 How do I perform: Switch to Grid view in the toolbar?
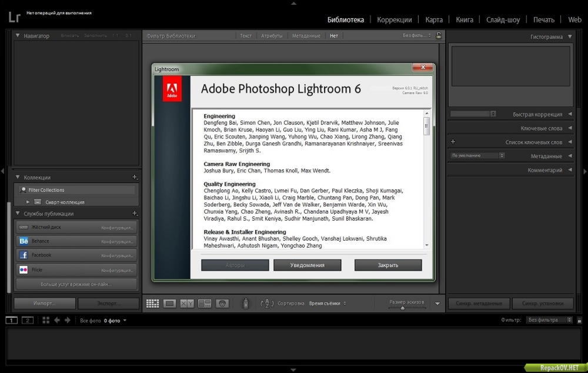(x=152, y=304)
